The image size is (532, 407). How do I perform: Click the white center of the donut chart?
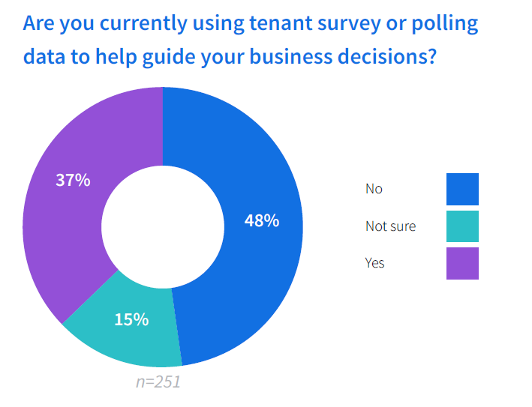point(163,226)
